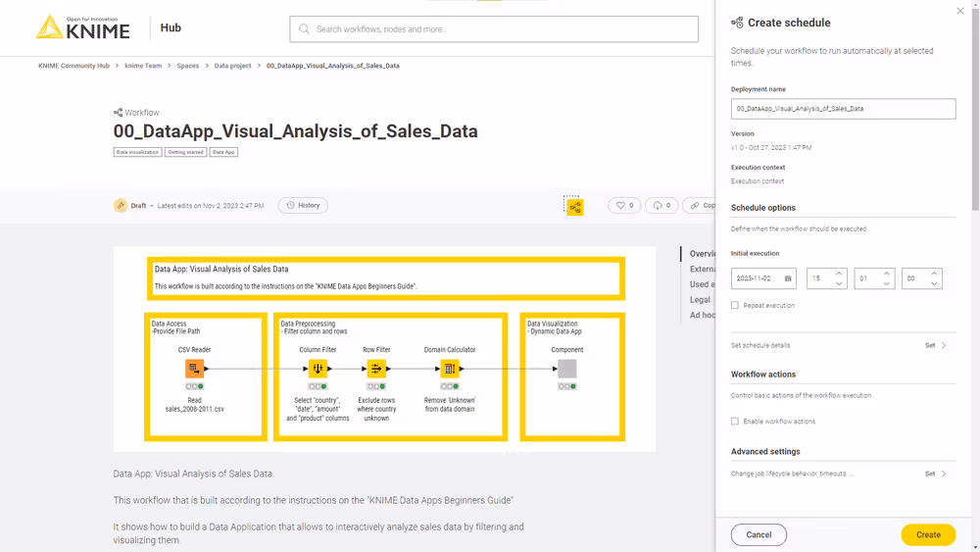Increase the hour value with up arrow
980x552 pixels.
coord(839,274)
